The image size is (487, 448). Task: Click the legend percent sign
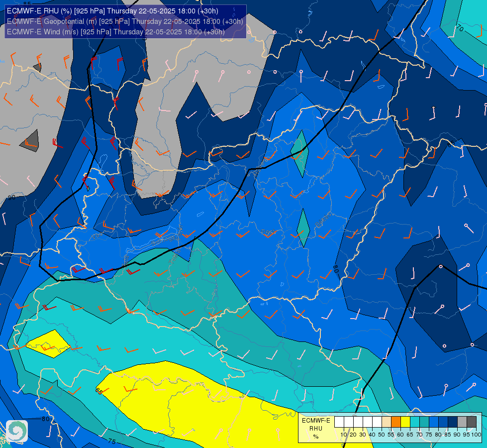point(316,437)
